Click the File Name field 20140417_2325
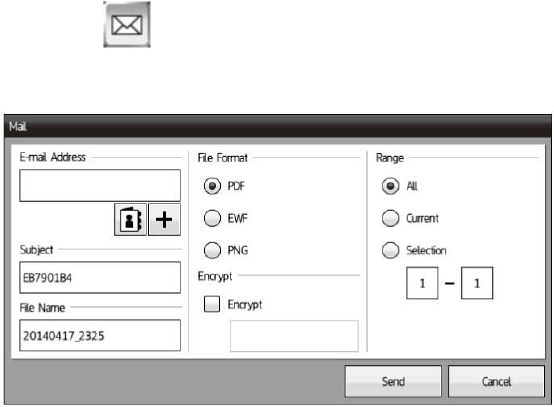554x407 pixels. tap(100, 336)
